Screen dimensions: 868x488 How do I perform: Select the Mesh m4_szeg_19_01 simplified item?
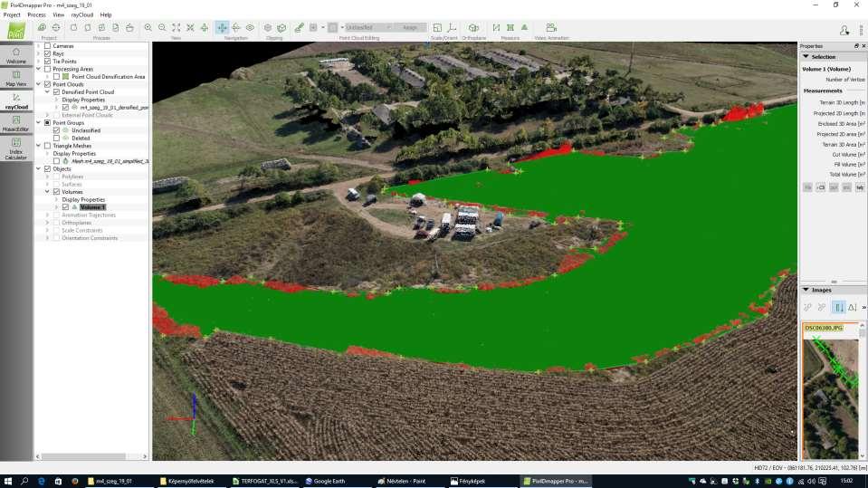click(110, 161)
